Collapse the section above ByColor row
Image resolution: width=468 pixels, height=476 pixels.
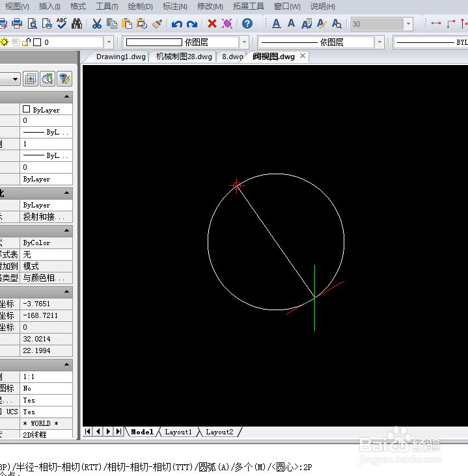tap(66, 230)
